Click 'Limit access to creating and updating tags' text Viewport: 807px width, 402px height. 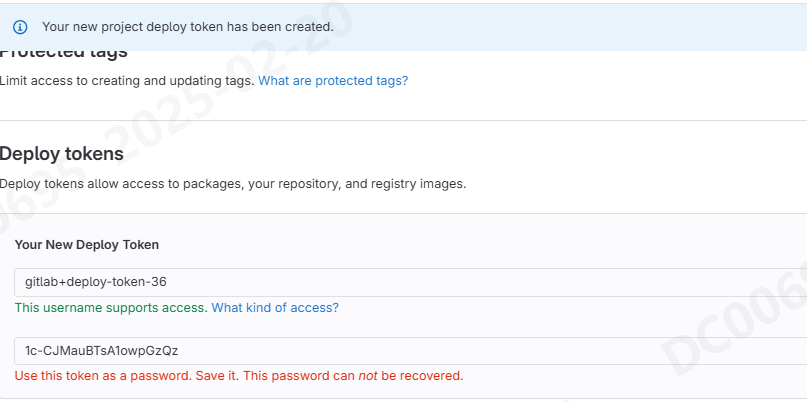click(x=127, y=81)
